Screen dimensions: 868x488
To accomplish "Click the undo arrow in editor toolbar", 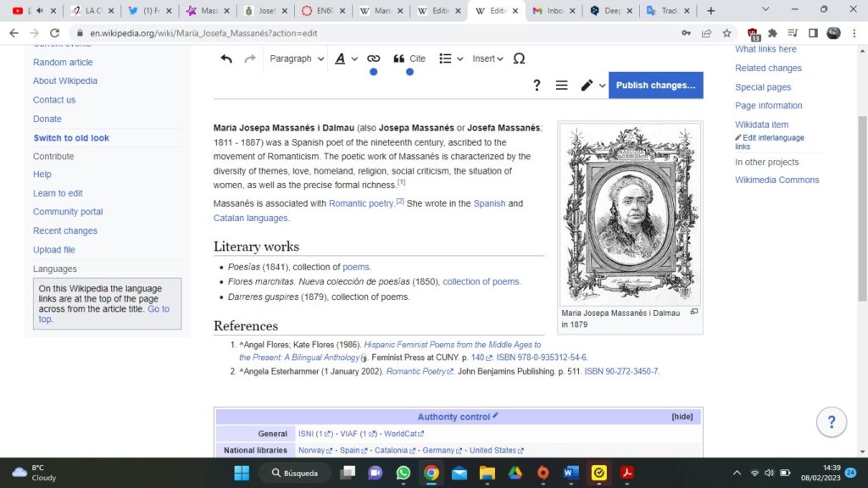I will (x=226, y=58).
